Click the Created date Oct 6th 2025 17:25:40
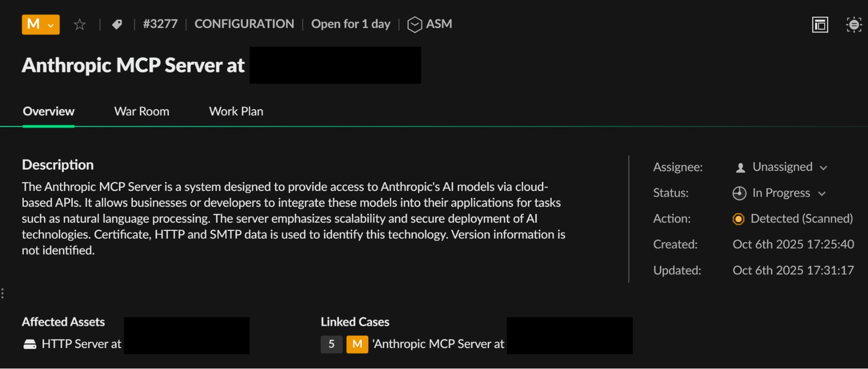The image size is (868, 369). 793,244
